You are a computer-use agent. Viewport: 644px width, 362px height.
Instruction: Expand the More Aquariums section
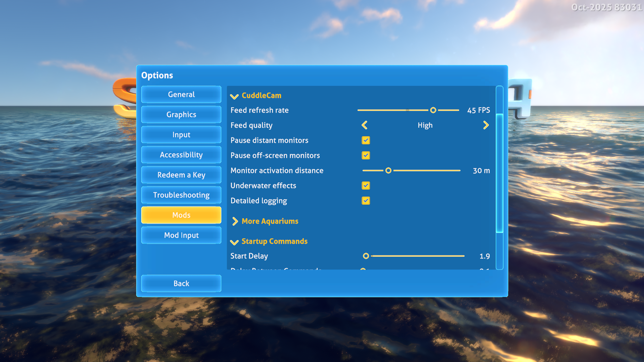(x=235, y=221)
